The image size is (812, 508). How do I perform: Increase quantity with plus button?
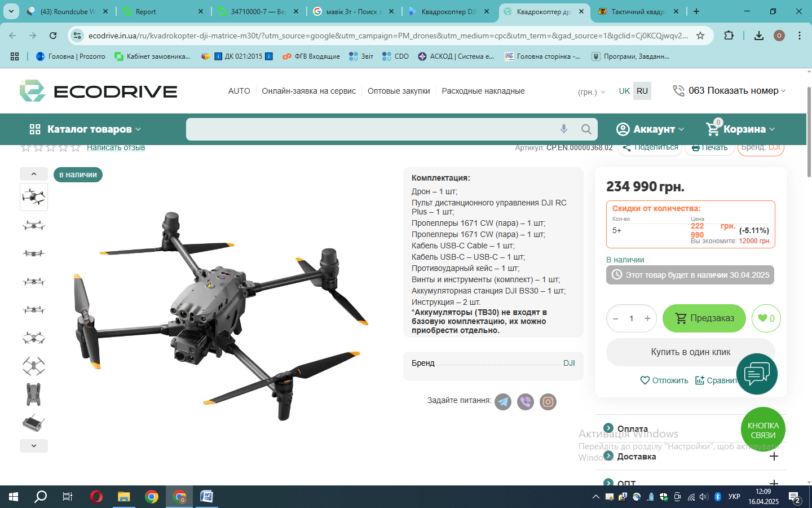647,318
